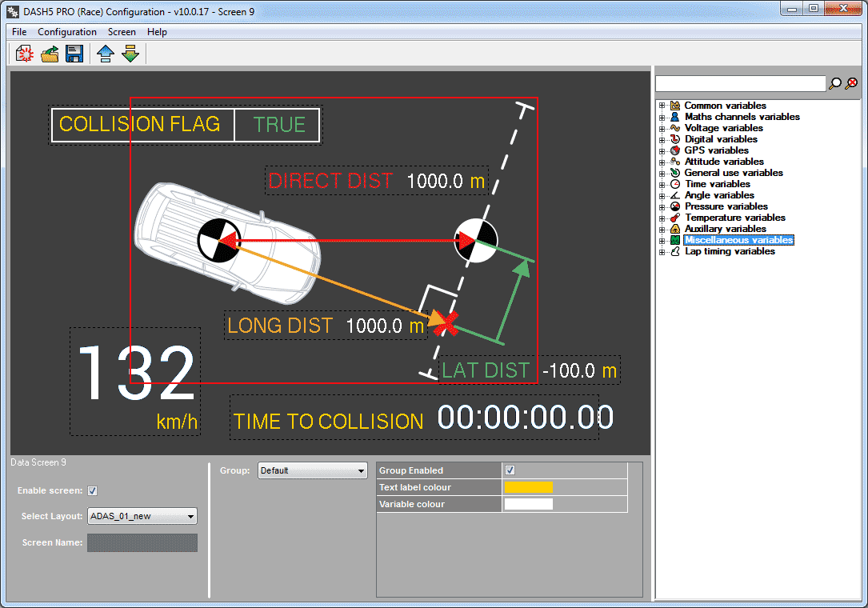868x608 pixels.
Task: Clear the search using the crossed magnifier icon
Action: pos(851,82)
